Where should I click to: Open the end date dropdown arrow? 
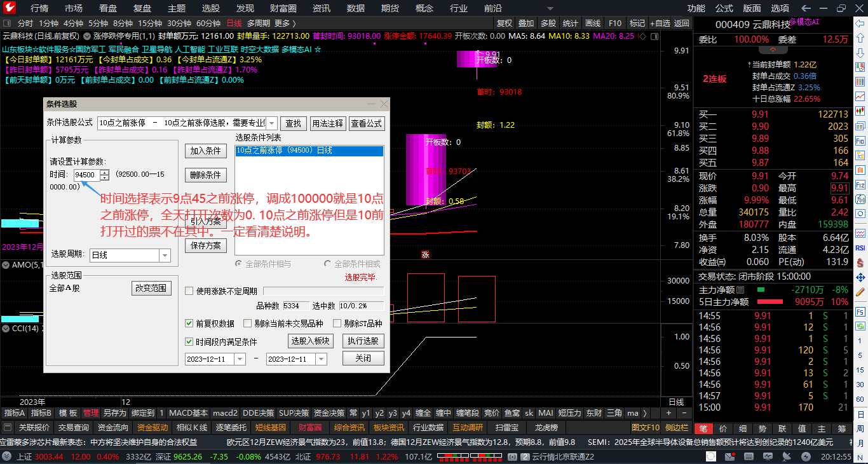point(321,359)
